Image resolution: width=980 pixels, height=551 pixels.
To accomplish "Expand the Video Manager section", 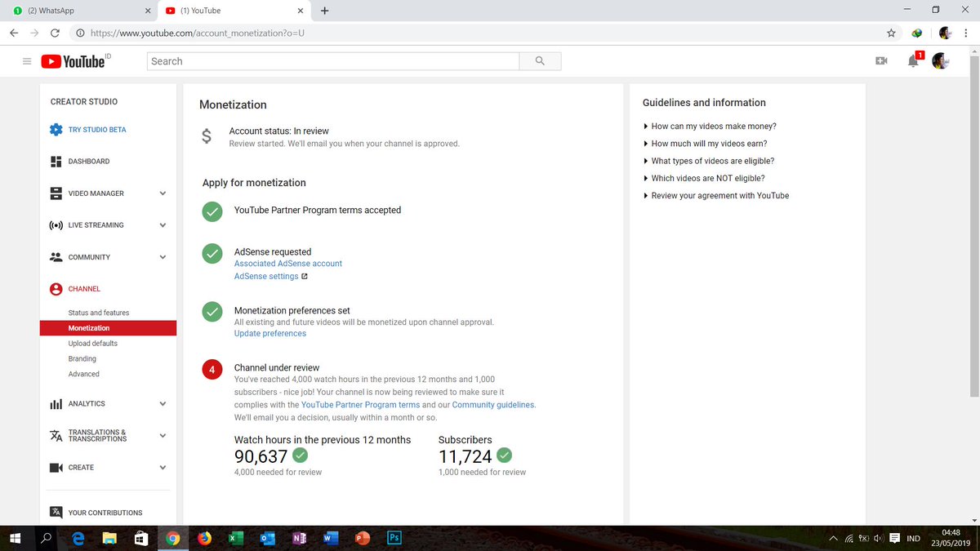I will (x=163, y=193).
